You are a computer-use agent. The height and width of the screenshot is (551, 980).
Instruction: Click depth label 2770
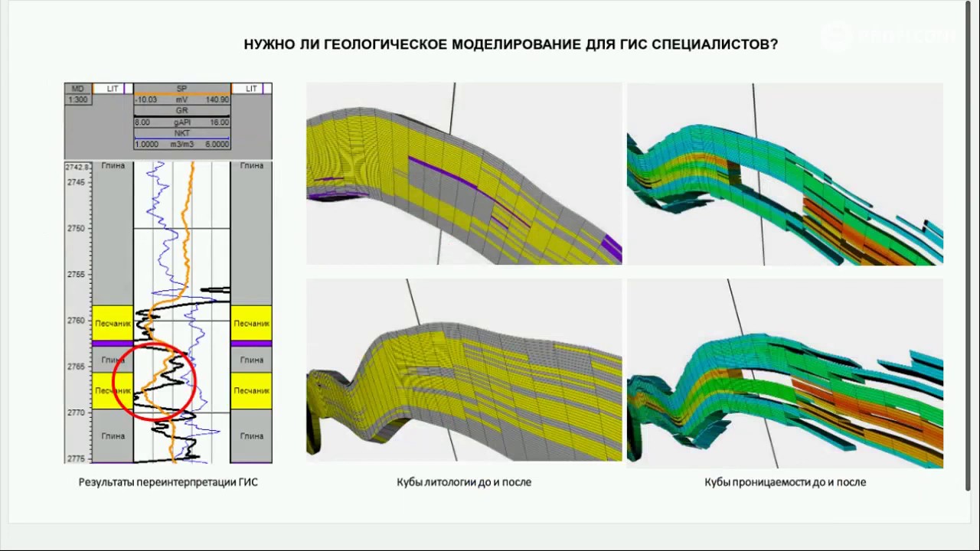pos(77,412)
